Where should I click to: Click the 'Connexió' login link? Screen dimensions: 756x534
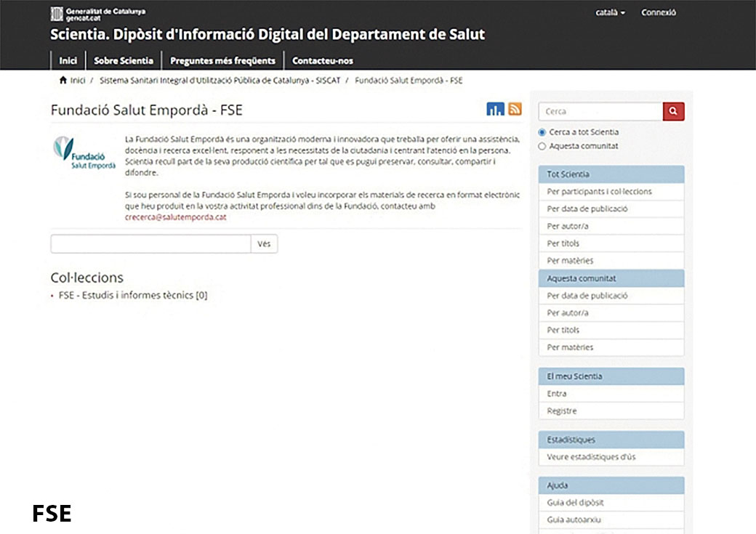[x=659, y=12]
